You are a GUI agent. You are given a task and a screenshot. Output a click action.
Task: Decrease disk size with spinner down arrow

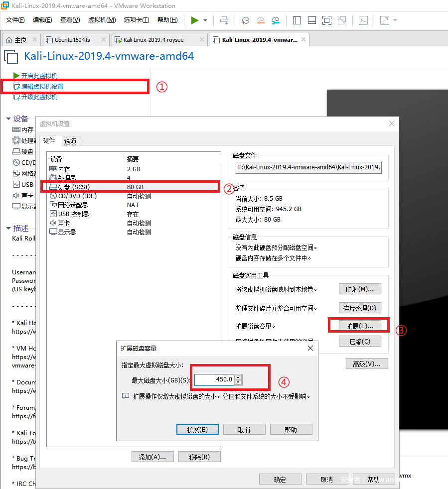[x=238, y=382]
